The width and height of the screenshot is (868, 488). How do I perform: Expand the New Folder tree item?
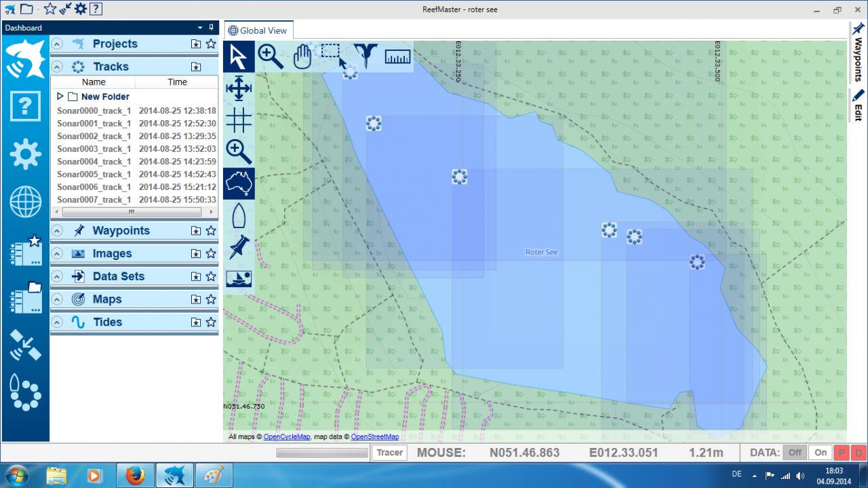[x=60, y=96]
